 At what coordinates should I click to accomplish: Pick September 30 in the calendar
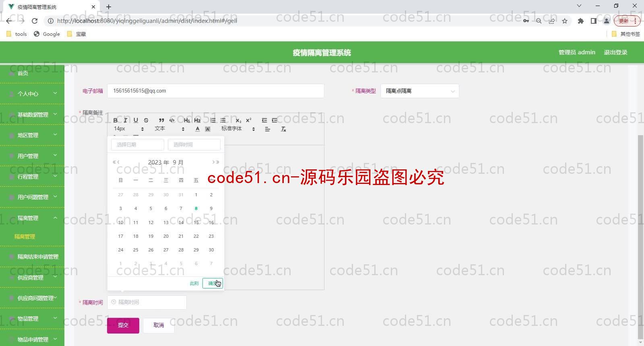point(211,250)
